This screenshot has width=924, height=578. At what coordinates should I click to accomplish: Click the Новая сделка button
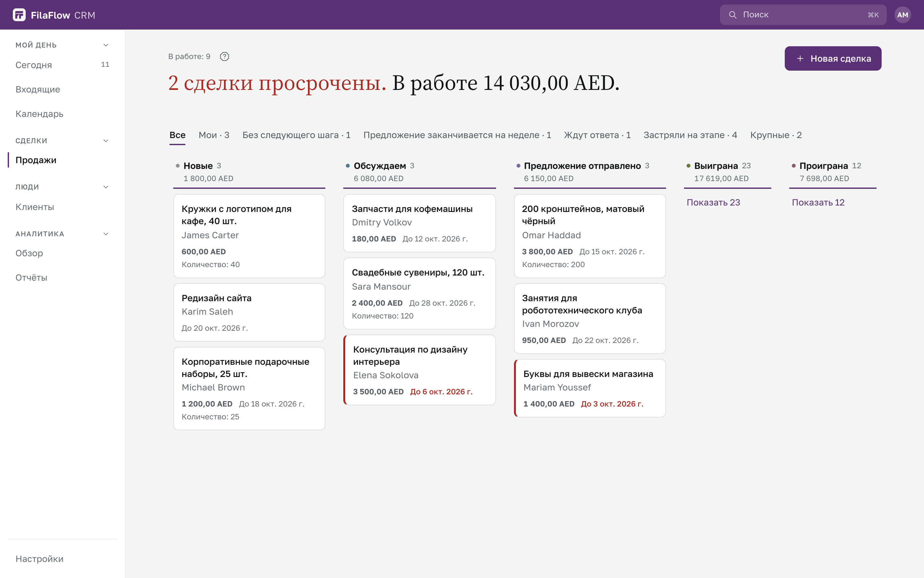[833, 58]
